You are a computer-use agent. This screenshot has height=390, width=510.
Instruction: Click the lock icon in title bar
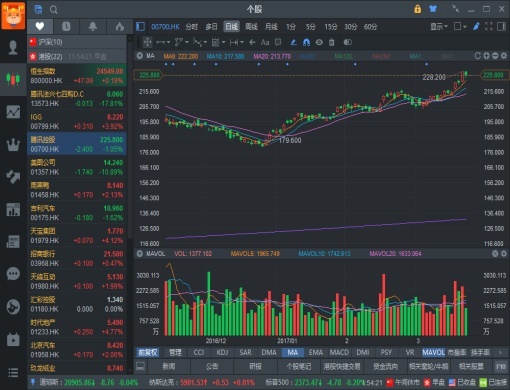tap(417, 9)
